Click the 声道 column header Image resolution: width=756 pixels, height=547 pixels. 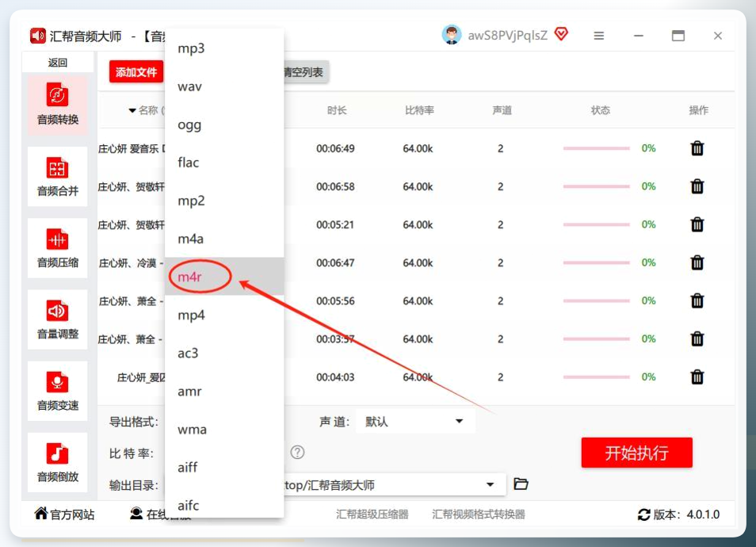[502, 110]
